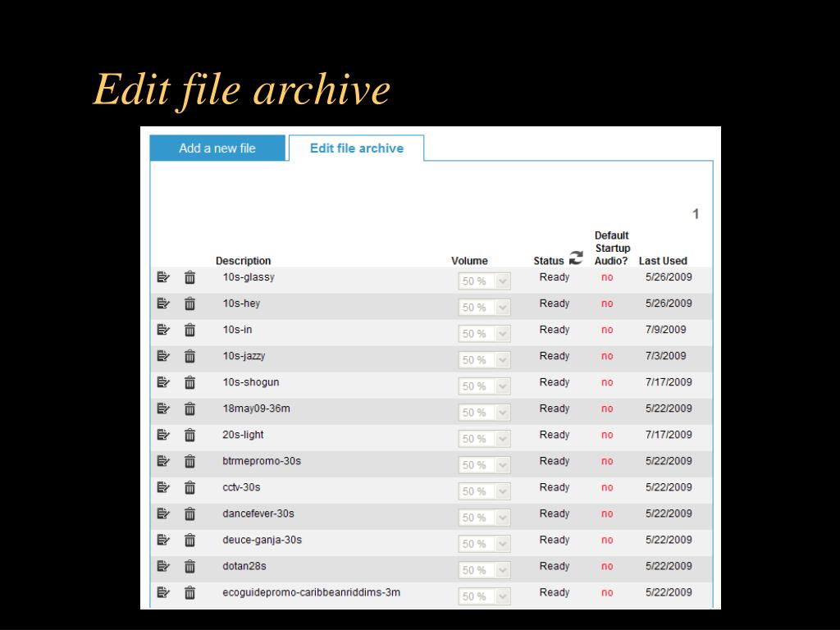The image size is (840, 630).
Task: Click the Status column header
Action: [549, 261]
